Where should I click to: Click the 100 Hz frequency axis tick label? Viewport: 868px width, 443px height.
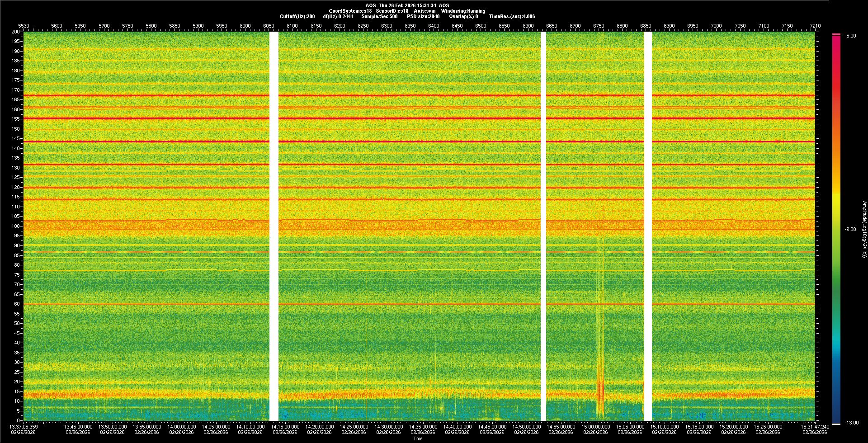[x=16, y=226]
